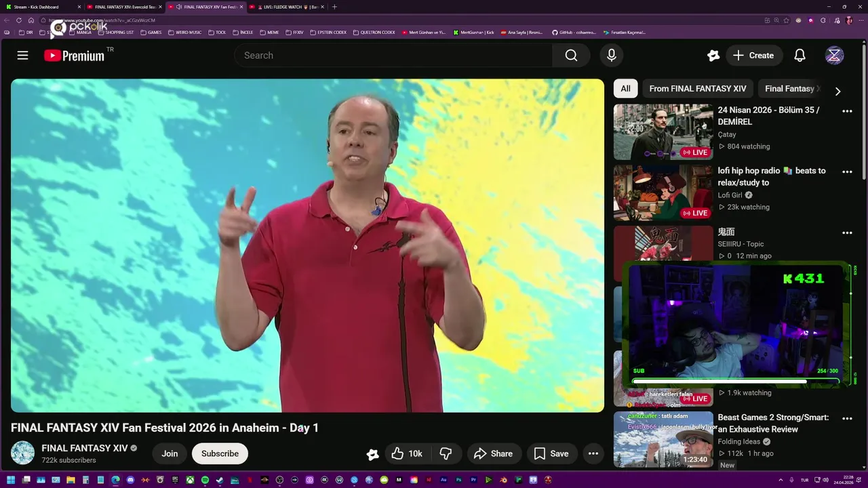The width and height of the screenshot is (868, 488).
Task: Click the magnifier search button
Action: pyautogui.click(x=571, y=56)
